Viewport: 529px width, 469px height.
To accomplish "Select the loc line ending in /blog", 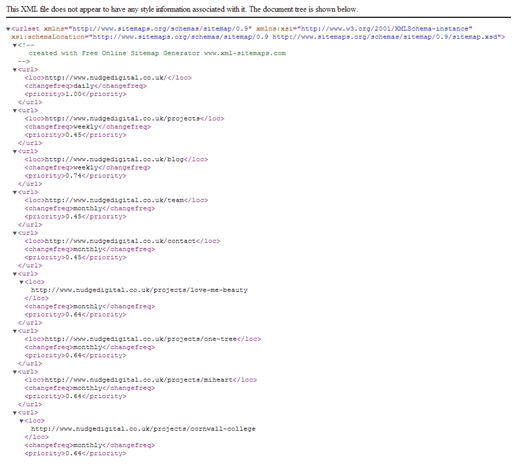I will (116, 160).
